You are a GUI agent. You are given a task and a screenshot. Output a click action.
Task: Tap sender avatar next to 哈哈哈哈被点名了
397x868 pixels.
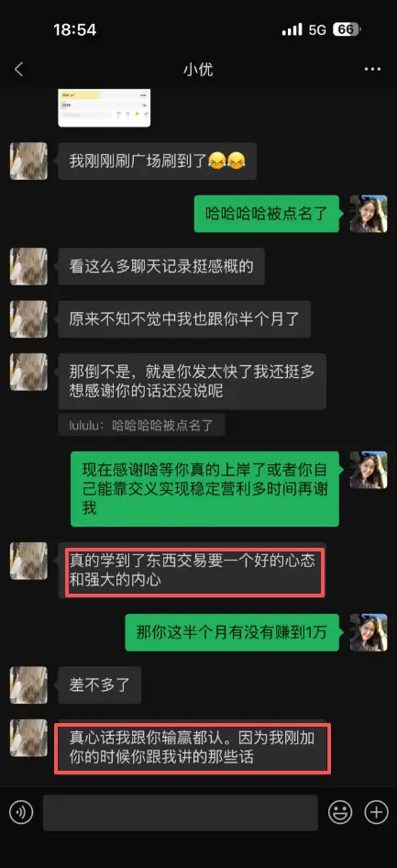[369, 214]
